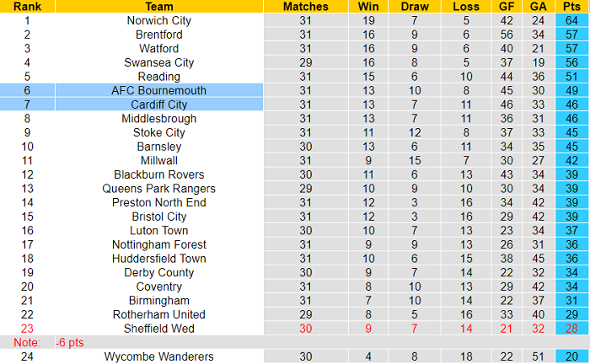Open Wycombe Wanderers at table bottom
Viewport: 590px width, 364px height.
click(x=158, y=356)
